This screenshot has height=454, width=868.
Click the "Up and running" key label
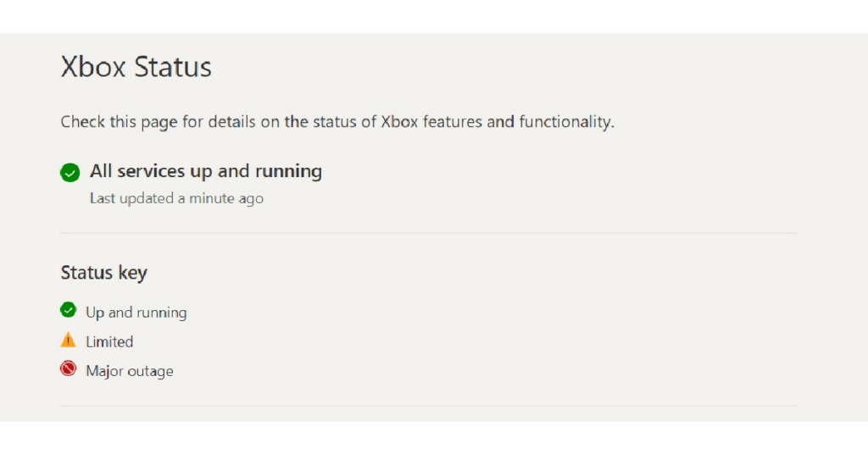[x=136, y=313]
